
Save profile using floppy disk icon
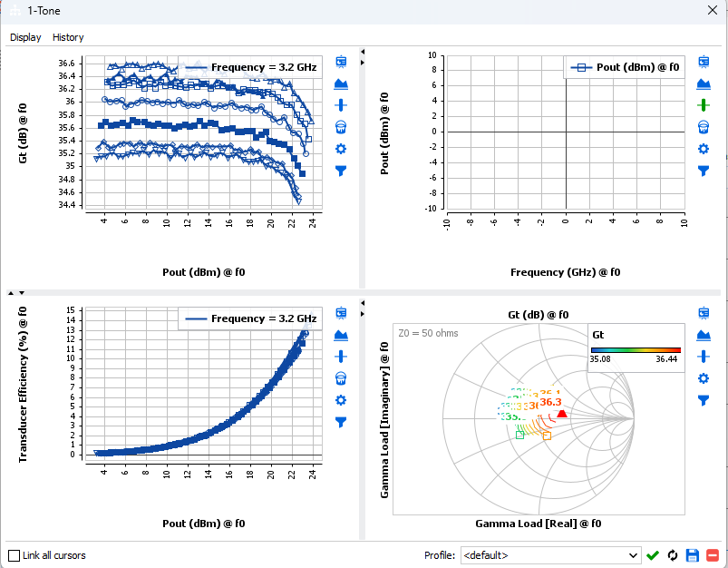point(693,555)
